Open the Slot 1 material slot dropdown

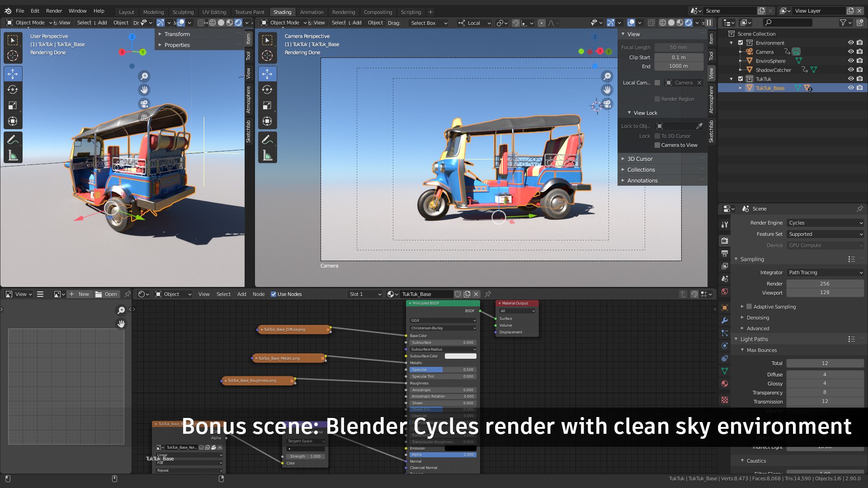[365, 294]
